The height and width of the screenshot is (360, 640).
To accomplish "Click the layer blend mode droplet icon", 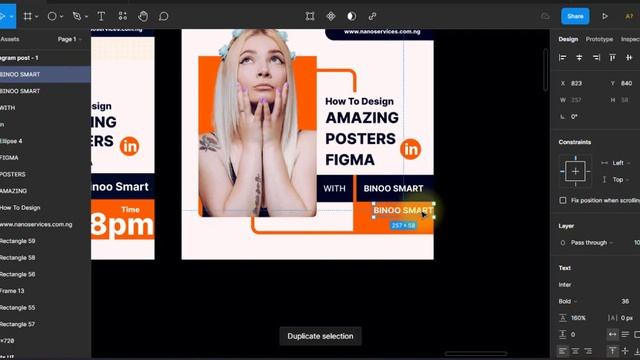I will tap(563, 243).
